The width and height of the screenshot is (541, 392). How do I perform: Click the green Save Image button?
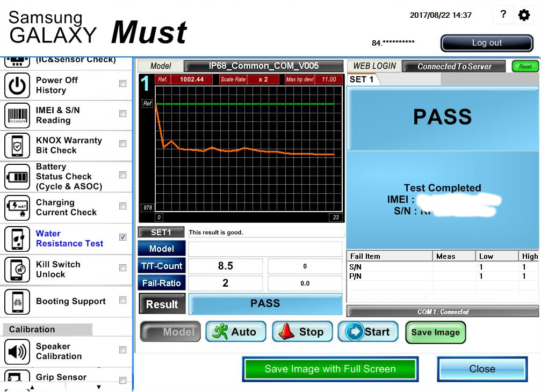pos(435,332)
